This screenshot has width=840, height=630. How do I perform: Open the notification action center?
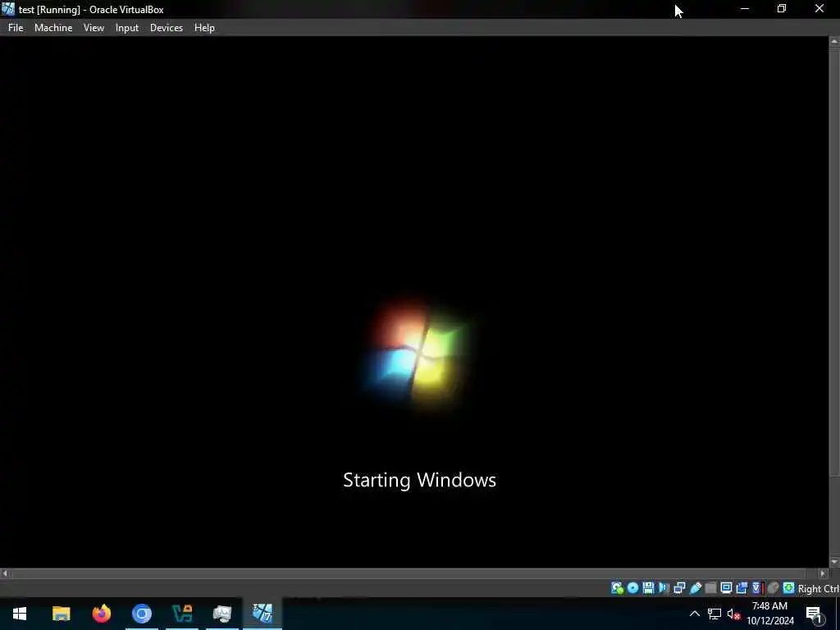point(815,614)
